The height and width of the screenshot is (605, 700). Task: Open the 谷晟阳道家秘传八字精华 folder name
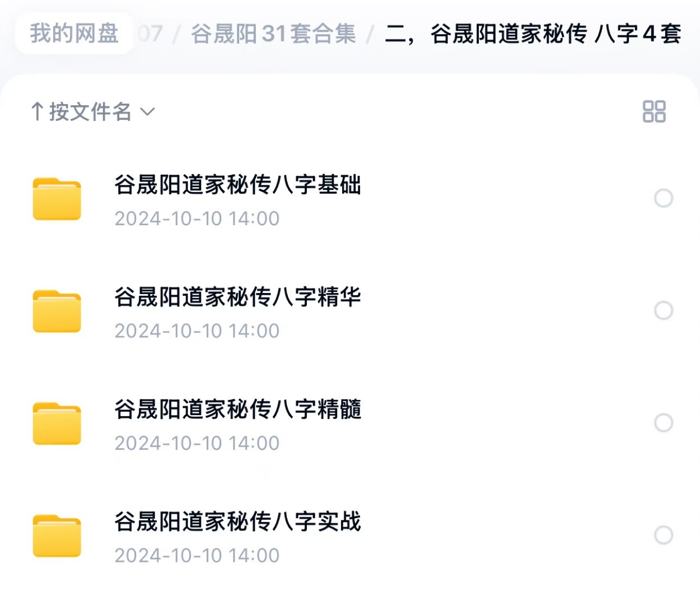(238, 296)
